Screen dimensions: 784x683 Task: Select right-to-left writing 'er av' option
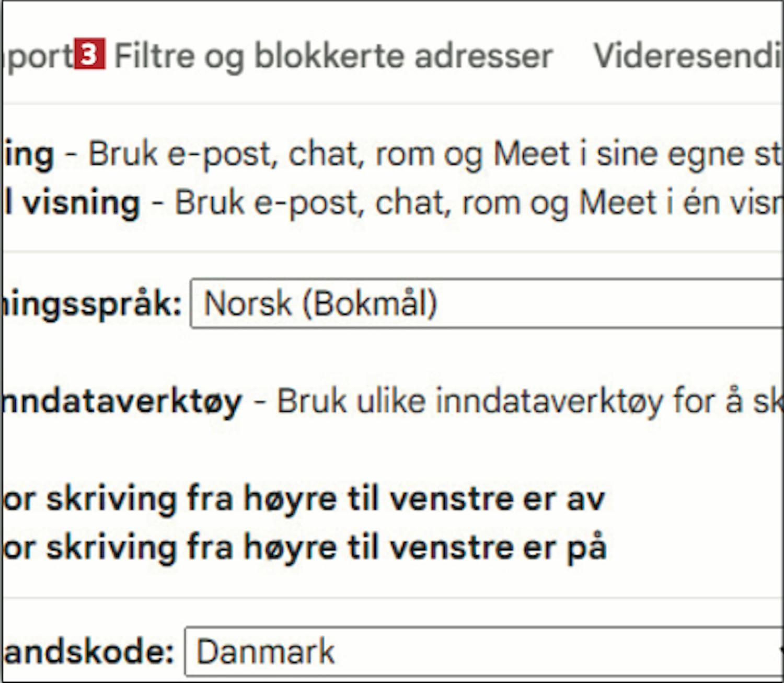click(x=304, y=498)
